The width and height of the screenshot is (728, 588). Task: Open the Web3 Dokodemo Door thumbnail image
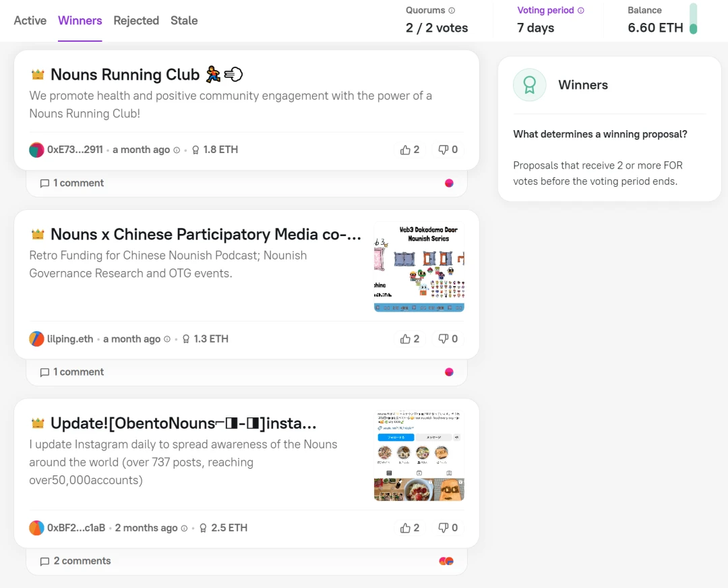(419, 267)
